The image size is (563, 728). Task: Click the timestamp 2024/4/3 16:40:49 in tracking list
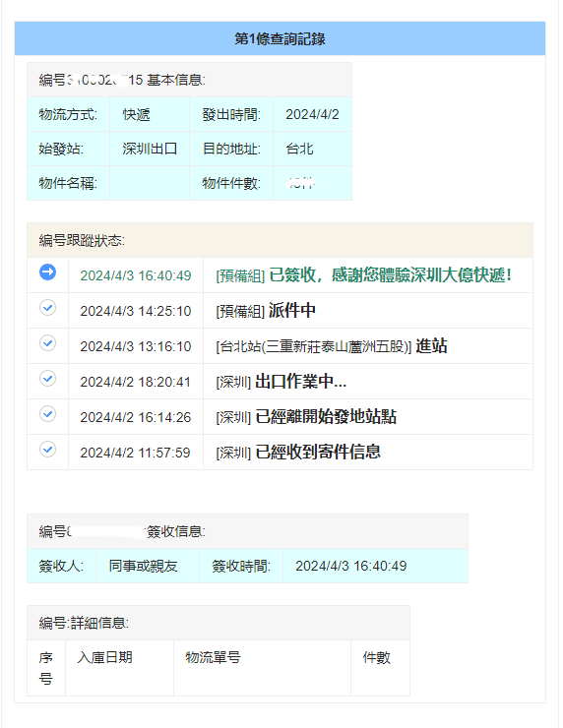(135, 275)
